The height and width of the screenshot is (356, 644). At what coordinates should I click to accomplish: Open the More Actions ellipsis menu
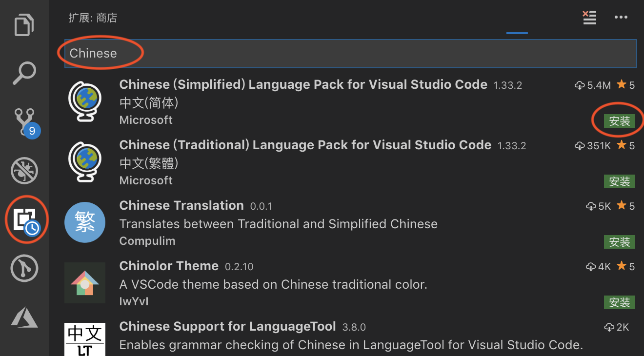[x=621, y=18]
